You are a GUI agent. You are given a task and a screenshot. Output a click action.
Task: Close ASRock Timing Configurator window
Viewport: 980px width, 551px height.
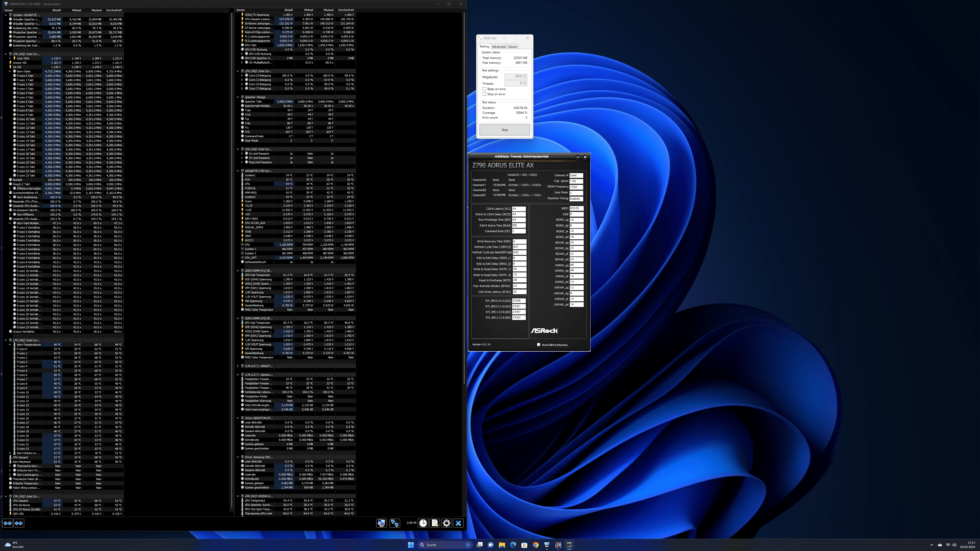(x=585, y=157)
